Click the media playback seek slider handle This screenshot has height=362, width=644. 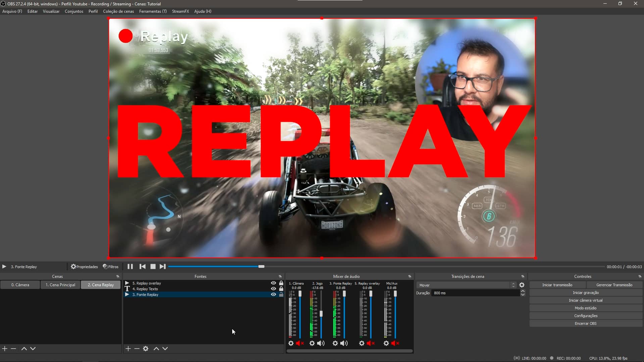point(261,266)
